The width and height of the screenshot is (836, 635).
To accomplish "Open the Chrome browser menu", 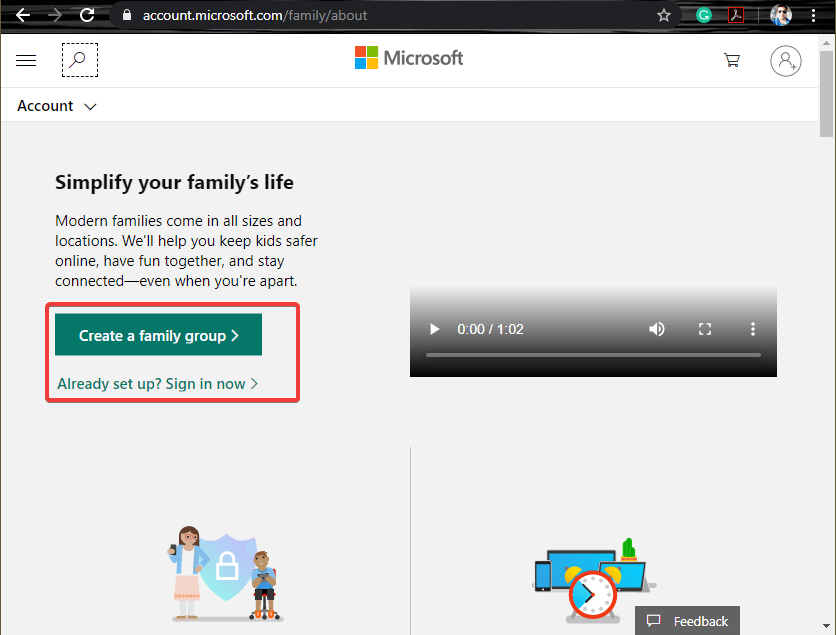I will click(x=814, y=15).
